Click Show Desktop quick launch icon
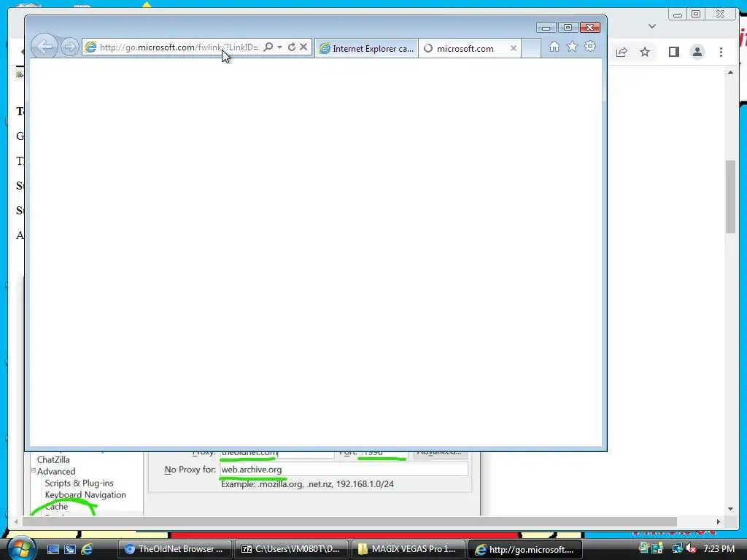The image size is (747, 560). tap(53, 549)
